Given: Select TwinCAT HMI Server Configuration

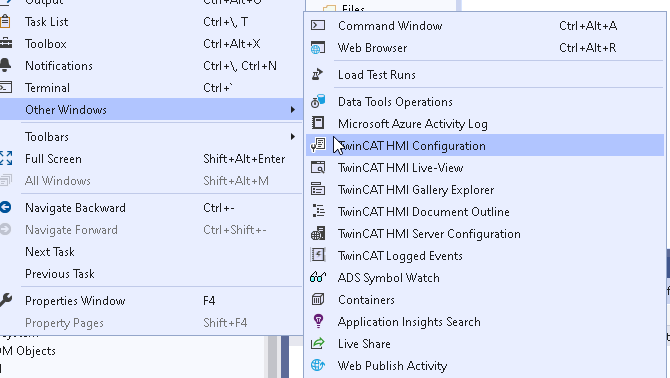Looking at the screenshot, I should coord(485,234).
